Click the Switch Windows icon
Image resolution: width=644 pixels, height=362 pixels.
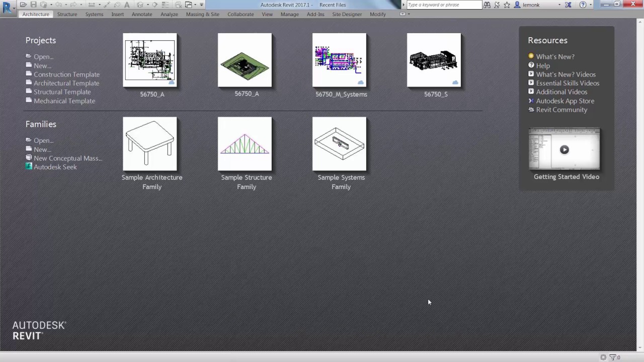[188, 5]
